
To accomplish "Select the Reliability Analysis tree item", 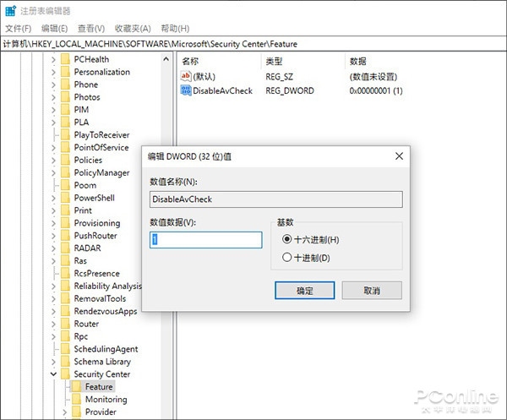I will [107, 286].
